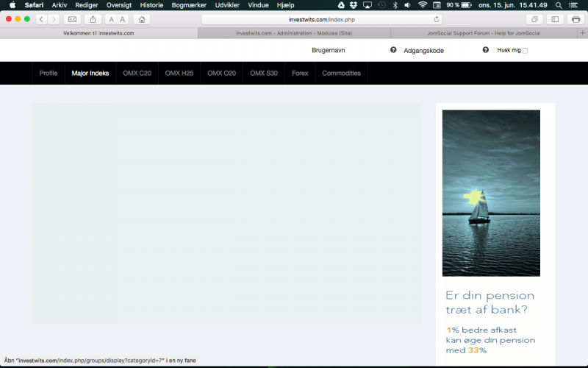588x368 pixels.
Task: Click Bluetooth menu bar icon
Action: [x=395, y=5]
